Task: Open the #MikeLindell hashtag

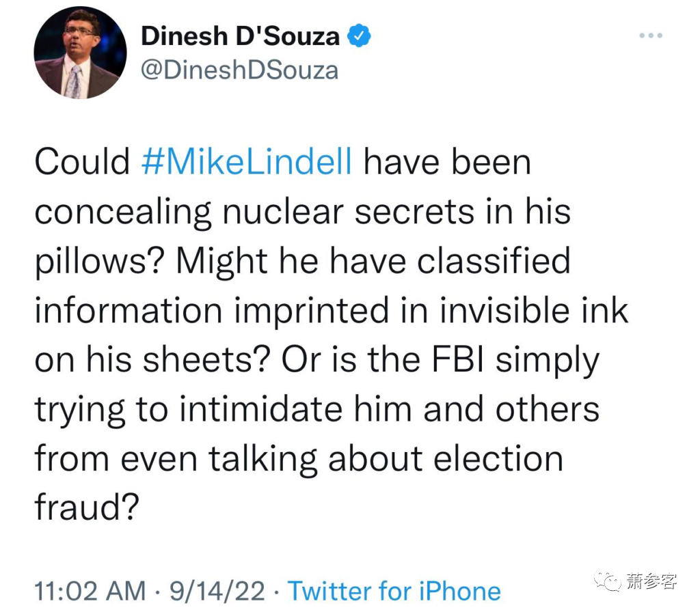Action: (x=247, y=163)
